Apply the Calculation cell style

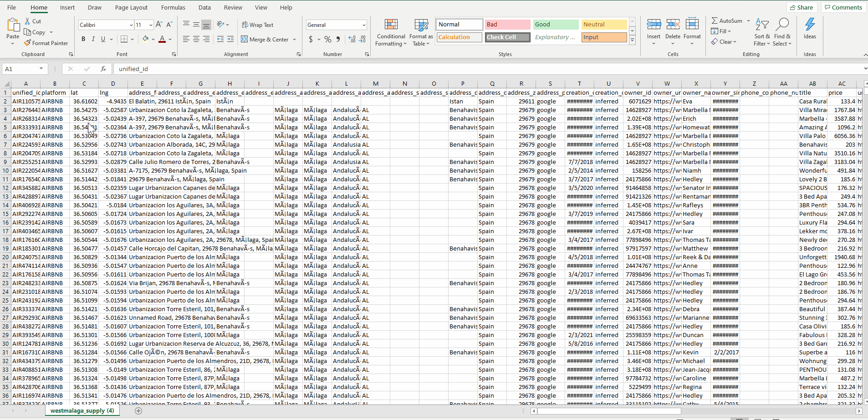pos(460,37)
